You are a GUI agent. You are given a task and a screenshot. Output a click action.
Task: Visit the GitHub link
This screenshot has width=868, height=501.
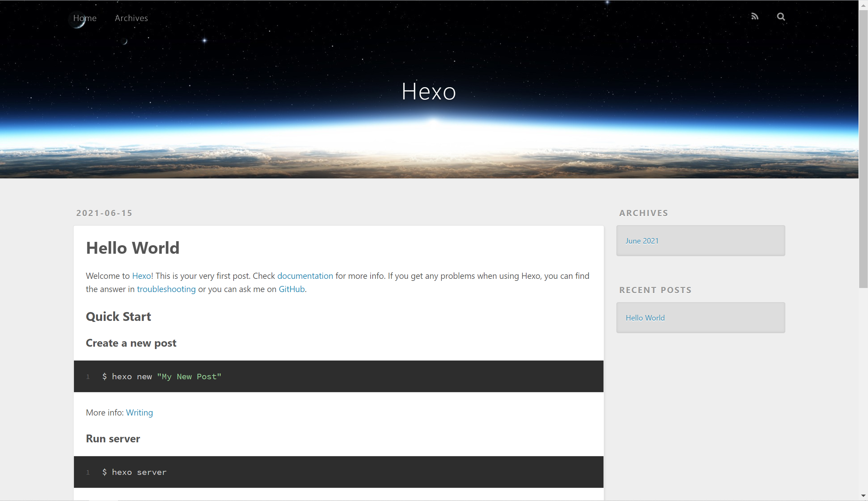[x=291, y=289]
